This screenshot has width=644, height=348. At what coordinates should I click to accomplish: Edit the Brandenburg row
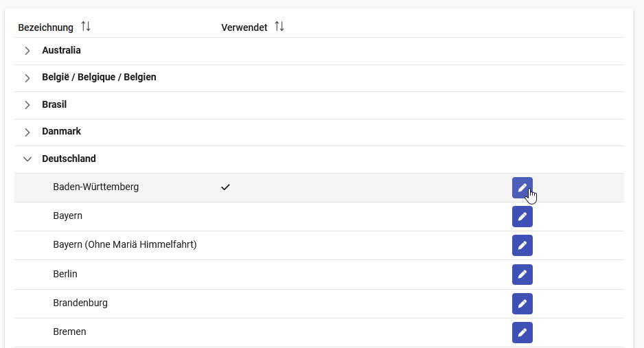[522, 303]
